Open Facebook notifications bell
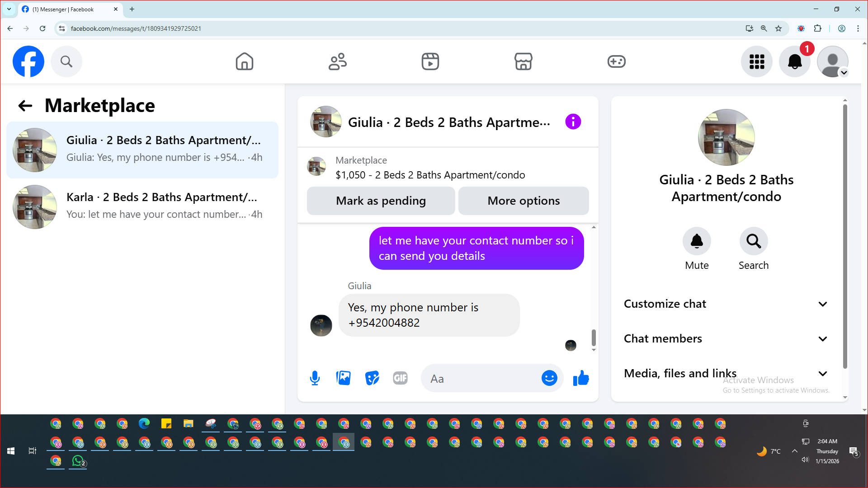 click(794, 61)
